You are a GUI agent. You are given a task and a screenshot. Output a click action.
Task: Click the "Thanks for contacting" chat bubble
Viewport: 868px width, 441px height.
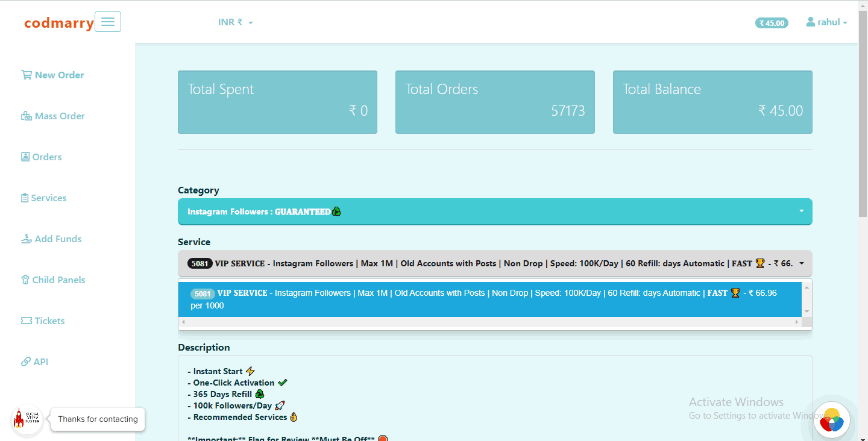[x=98, y=419]
